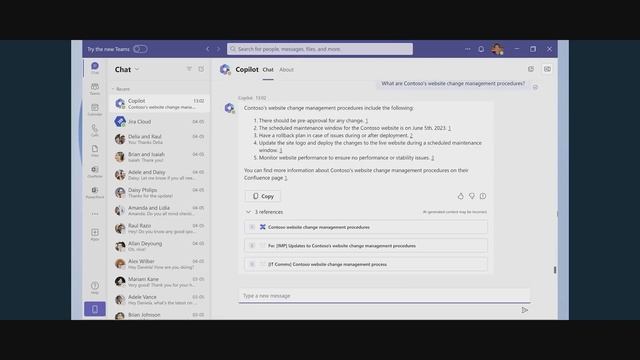The height and width of the screenshot is (360, 640).
Task: Show more apps with the ellipsis in rail
Action: [95, 213]
